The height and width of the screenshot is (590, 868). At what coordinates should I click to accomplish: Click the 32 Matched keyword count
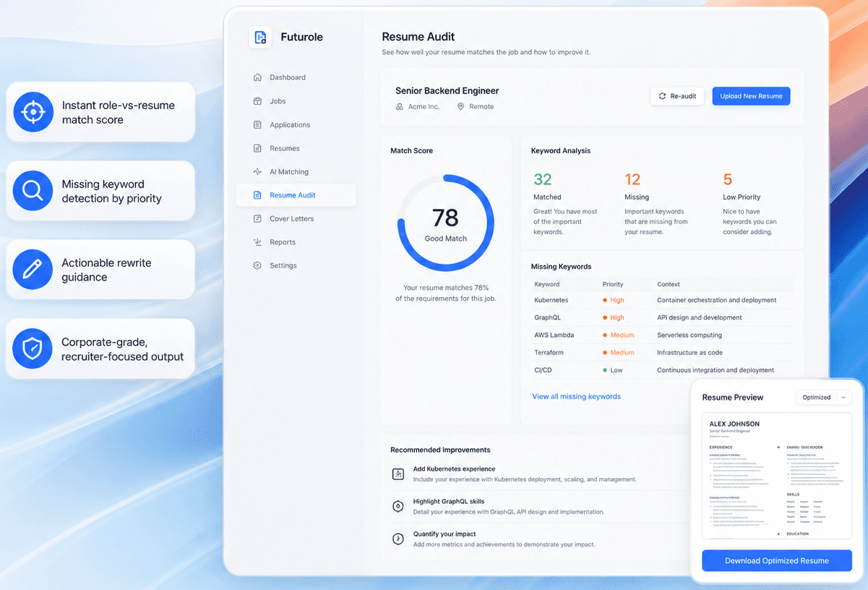tap(542, 179)
